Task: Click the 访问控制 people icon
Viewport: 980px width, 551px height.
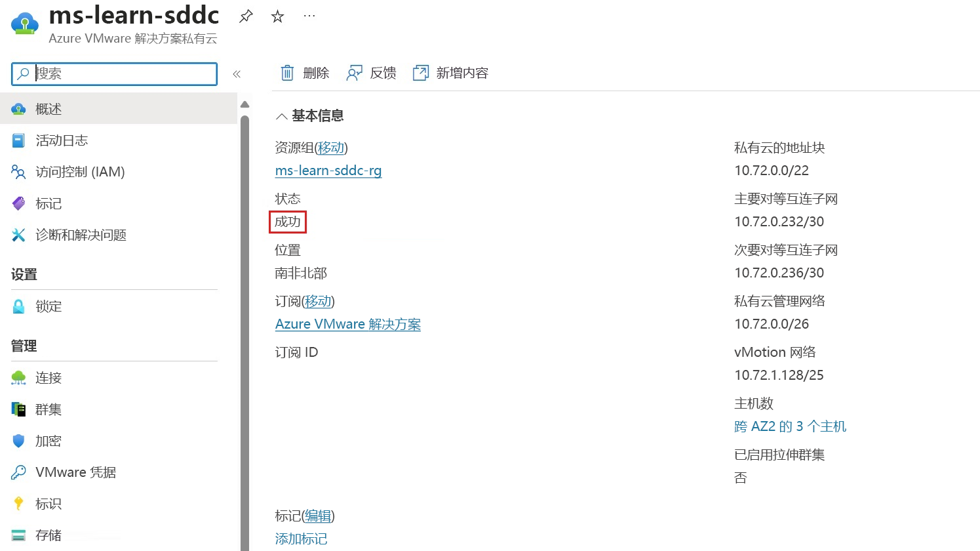Action: 18,172
